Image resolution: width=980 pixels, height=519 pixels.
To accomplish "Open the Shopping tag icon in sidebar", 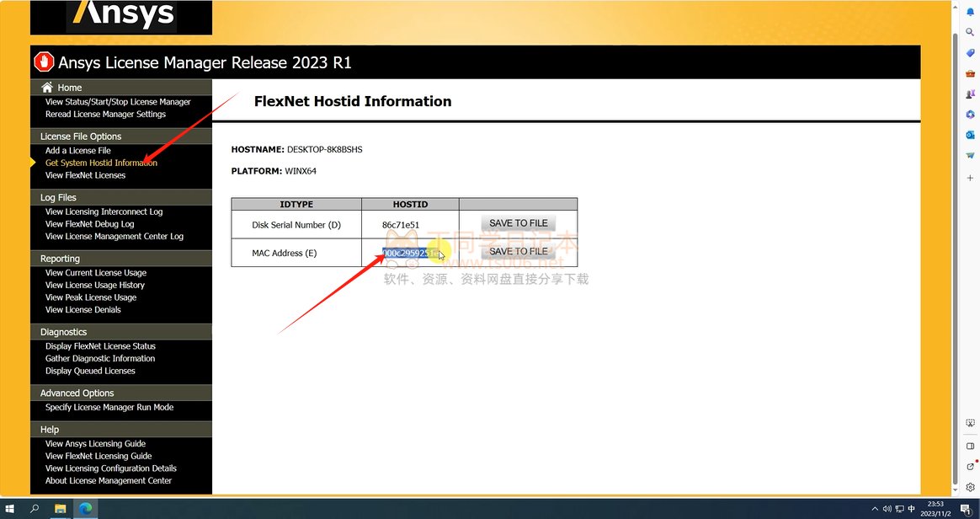I will coord(970,53).
